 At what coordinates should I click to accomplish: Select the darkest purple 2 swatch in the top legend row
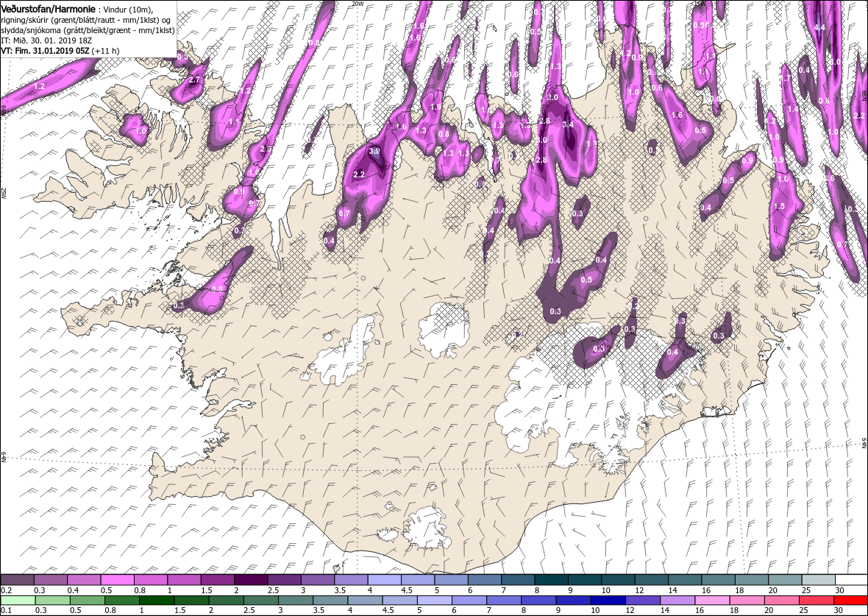[x=250, y=579]
